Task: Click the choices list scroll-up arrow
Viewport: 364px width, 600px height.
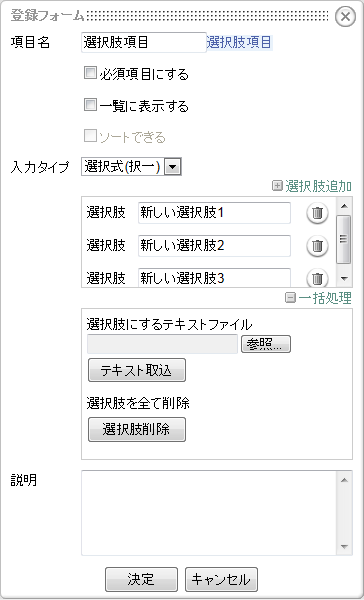Action: pyautogui.click(x=344, y=206)
